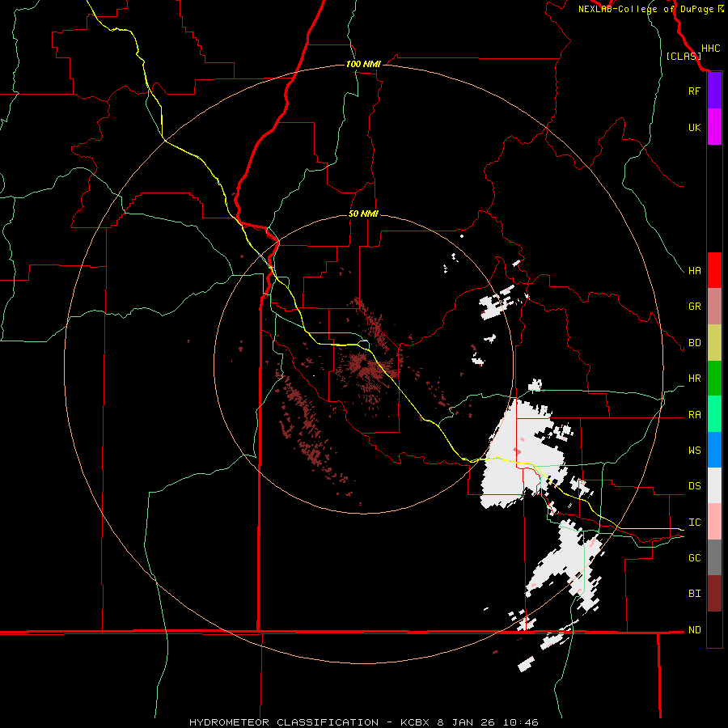Click the UK legend label
The image size is (728, 728).
694,128
